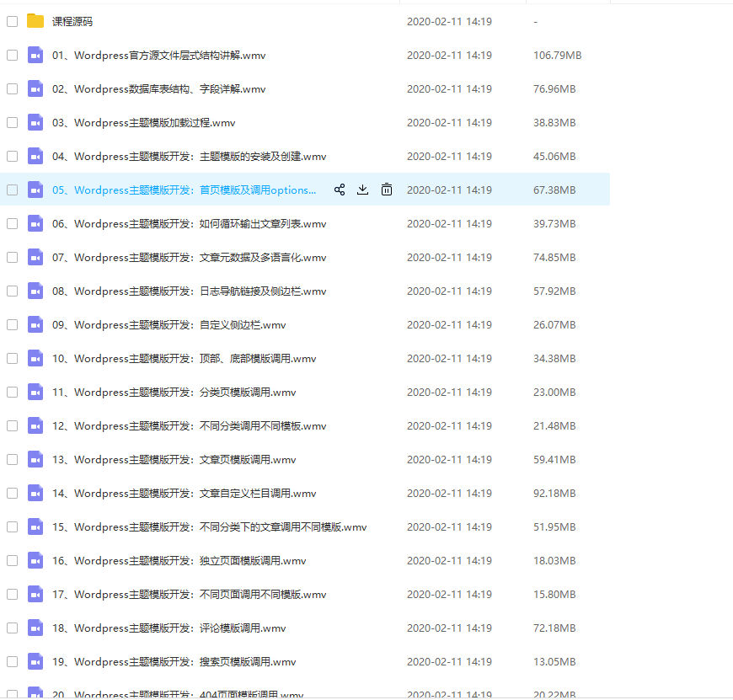733x700 pixels.
Task: Click the video icon of file 18 评论模版调用
Action: [x=35, y=628]
